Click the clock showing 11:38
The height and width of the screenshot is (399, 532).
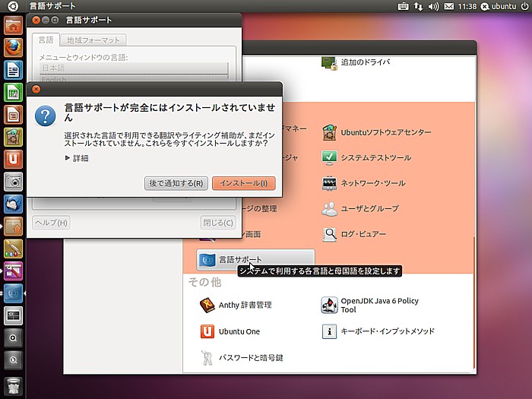(x=467, y=6)
